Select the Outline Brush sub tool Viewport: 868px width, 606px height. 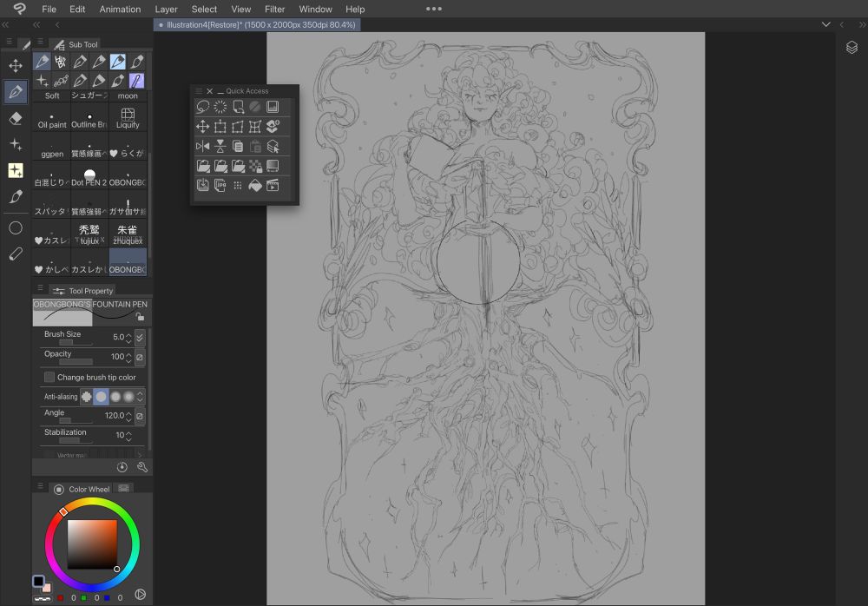coord(89,117)
